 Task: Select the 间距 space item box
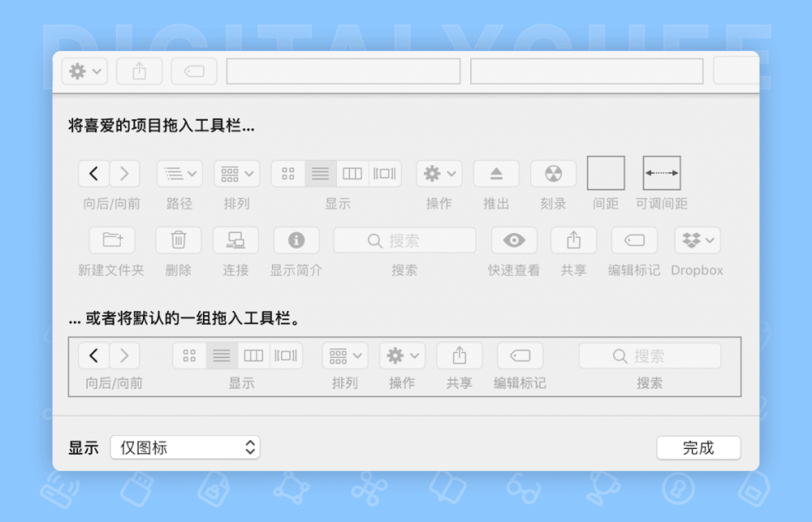point(606,173)
